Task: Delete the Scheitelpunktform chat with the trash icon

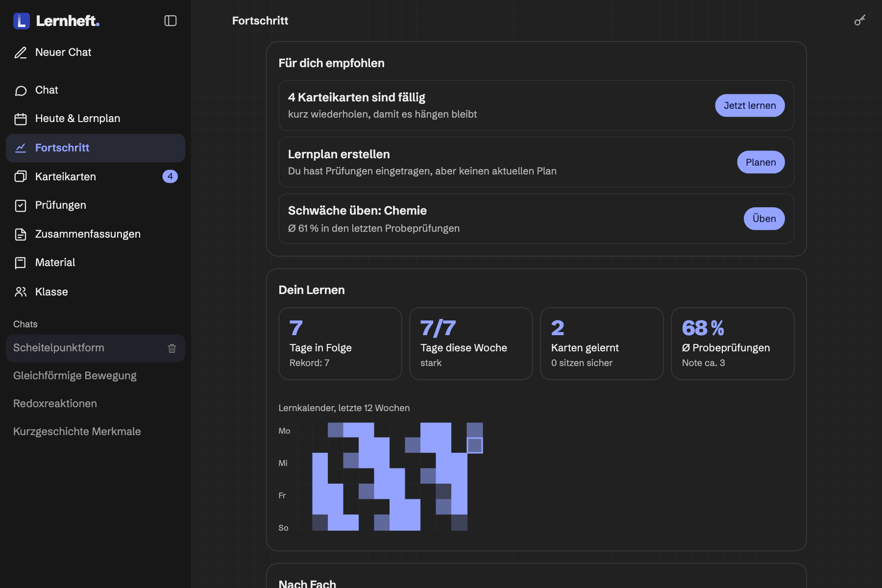Action: pos(172,348)
